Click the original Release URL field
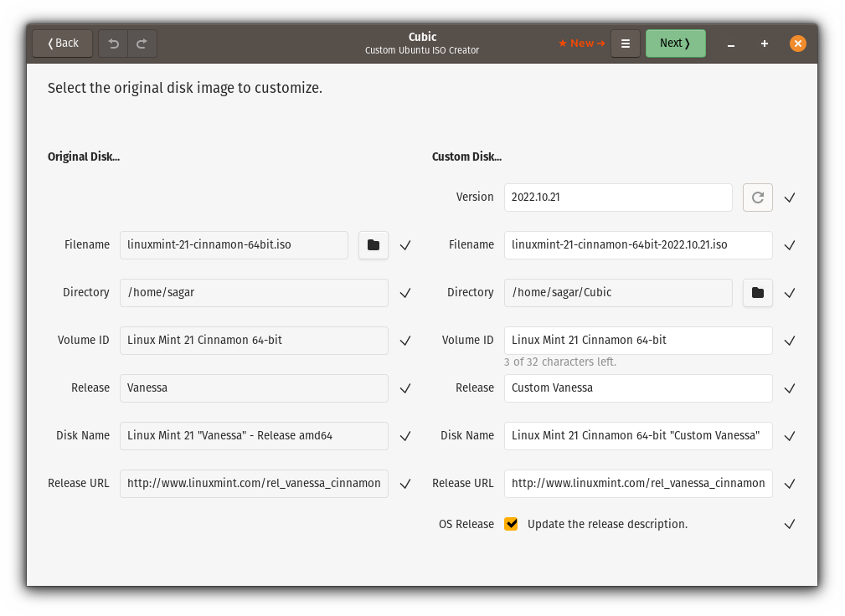This screenshot has width=845, height=616. (x=253, y=483)
